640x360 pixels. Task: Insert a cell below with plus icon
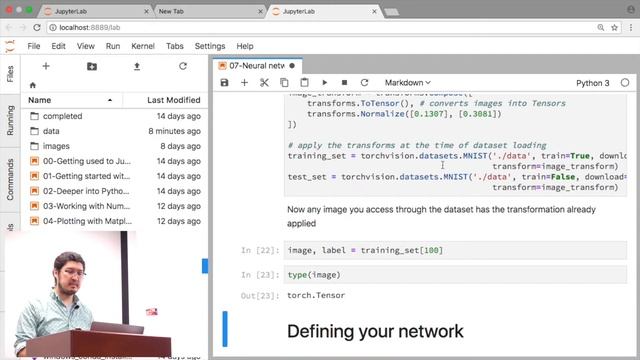[244, 83]
